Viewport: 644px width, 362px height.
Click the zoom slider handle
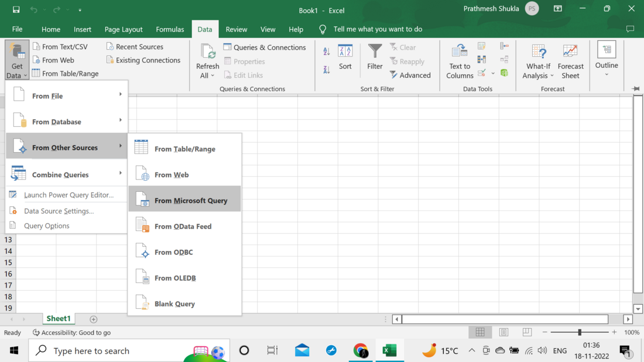(580, 332)
